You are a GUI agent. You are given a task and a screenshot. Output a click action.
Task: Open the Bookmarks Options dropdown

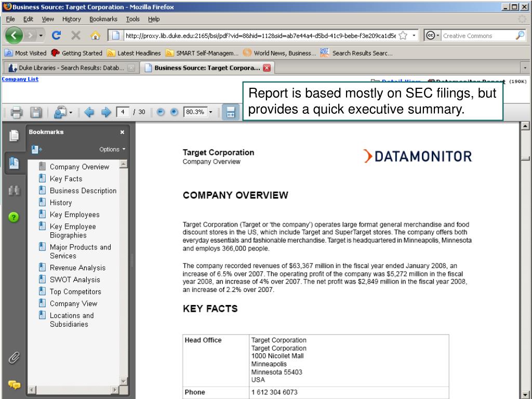112,149
